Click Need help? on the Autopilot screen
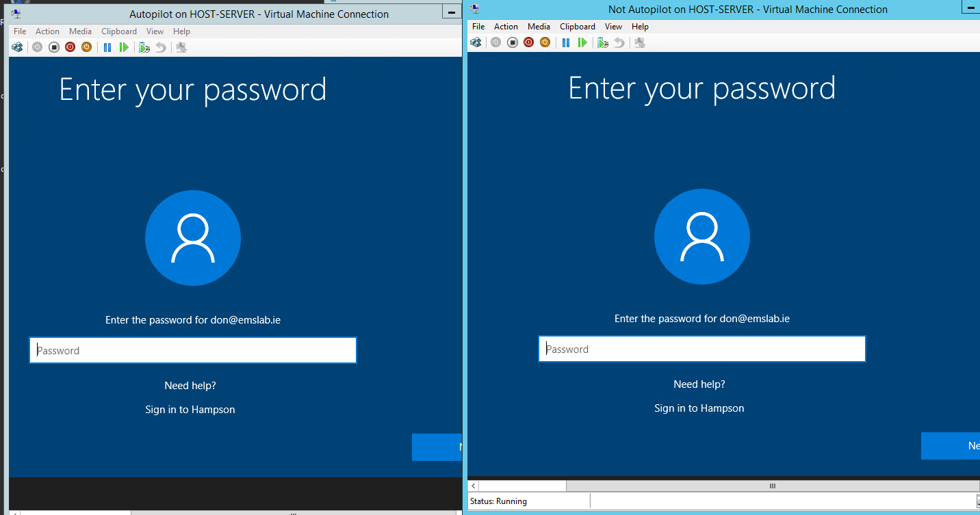 tap(190, 385)
